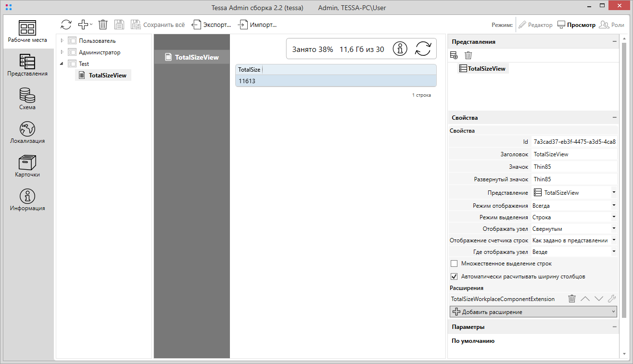
Task: Uncheck Автоматически рассчитывать ширину столбцов
Action: pos(454,276)
